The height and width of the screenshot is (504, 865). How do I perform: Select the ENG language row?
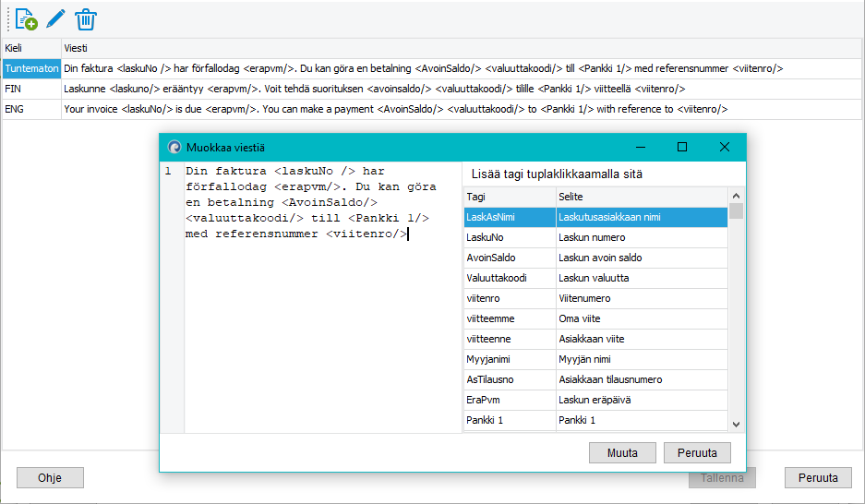coord(31,109)
